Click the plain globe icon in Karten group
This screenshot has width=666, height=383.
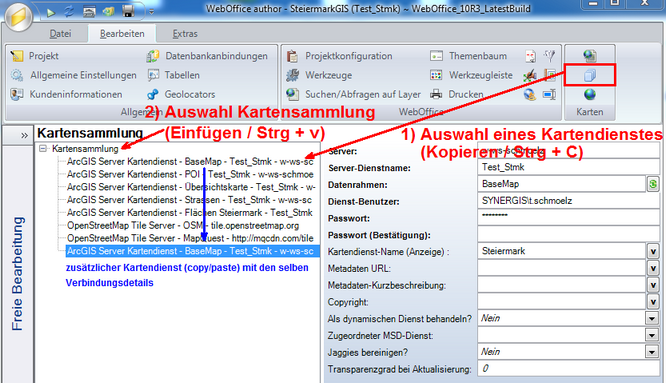pos(590,94)
